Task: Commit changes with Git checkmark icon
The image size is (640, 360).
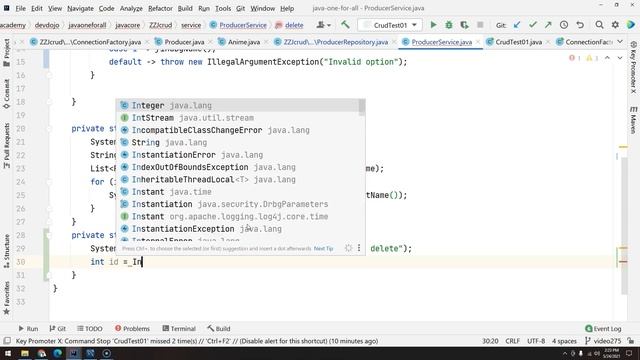Action: click(x=533, y=25)
